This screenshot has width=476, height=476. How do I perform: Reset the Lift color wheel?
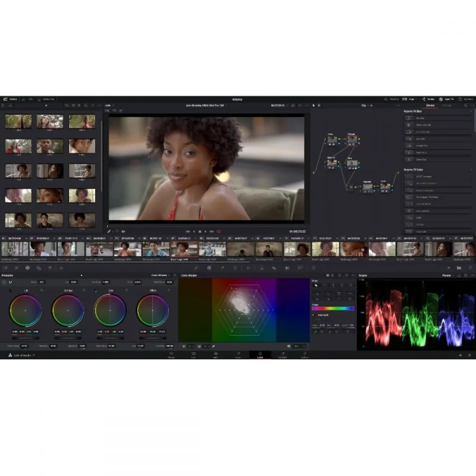42,290
